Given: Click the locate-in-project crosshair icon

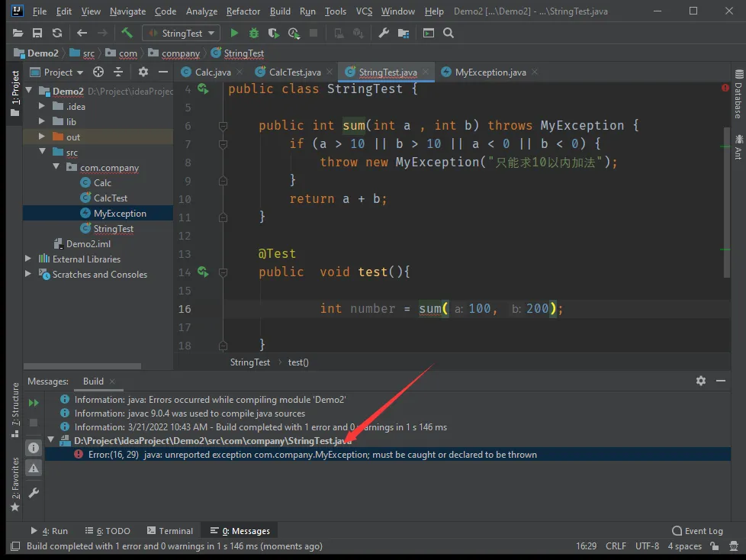Looking at the screenshot, I should coord(98,72).
